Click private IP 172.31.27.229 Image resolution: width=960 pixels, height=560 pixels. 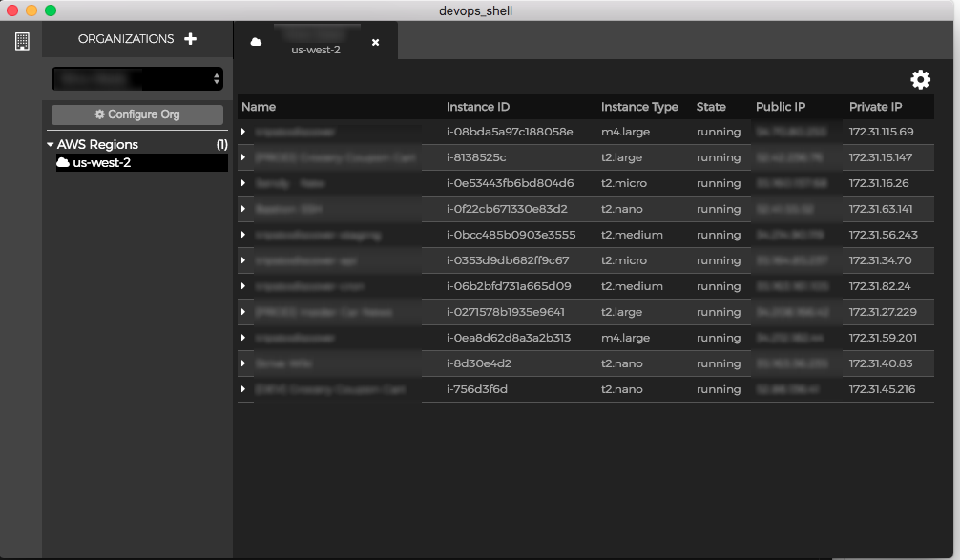883,312
